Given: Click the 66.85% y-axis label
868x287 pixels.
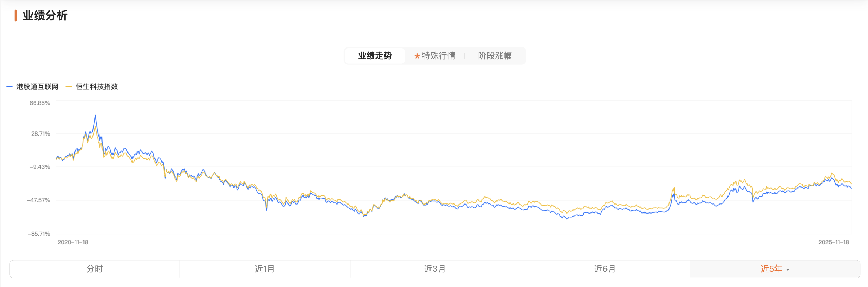Looking at the screenshot, I should [x=40, y=103].
